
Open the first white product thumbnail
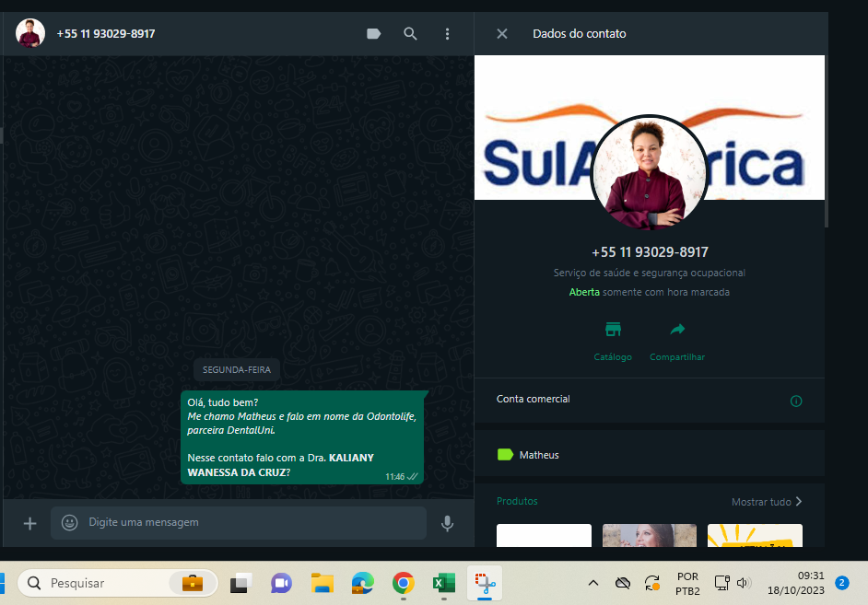(x=544, y=535)
